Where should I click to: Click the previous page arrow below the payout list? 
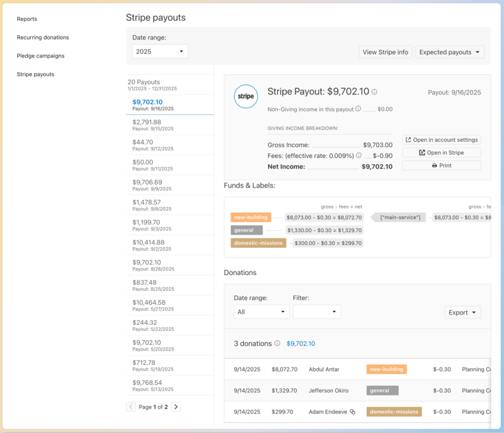point(131,407)
